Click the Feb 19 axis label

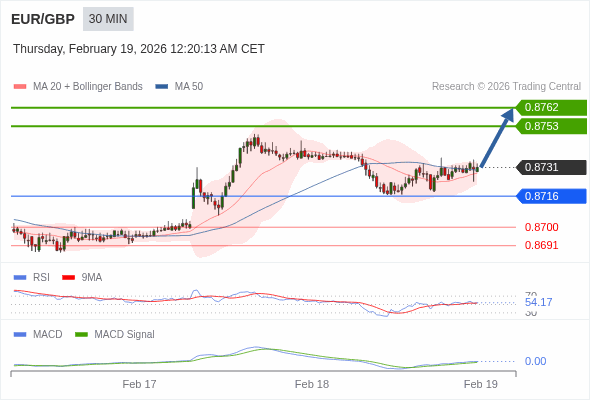(x=481, y=384)
